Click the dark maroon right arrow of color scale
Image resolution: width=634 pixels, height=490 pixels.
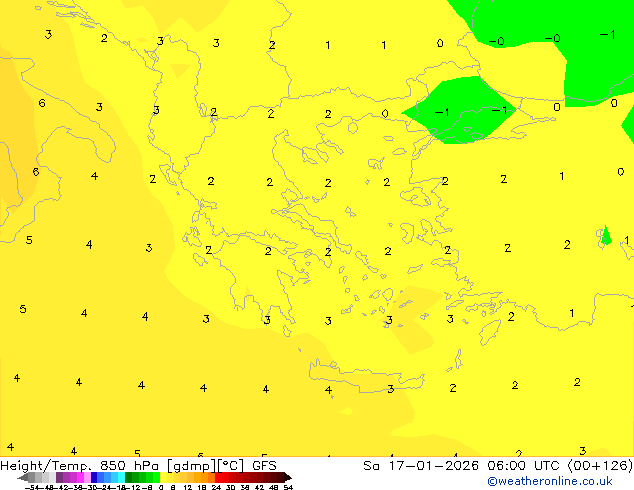point(288,477)
